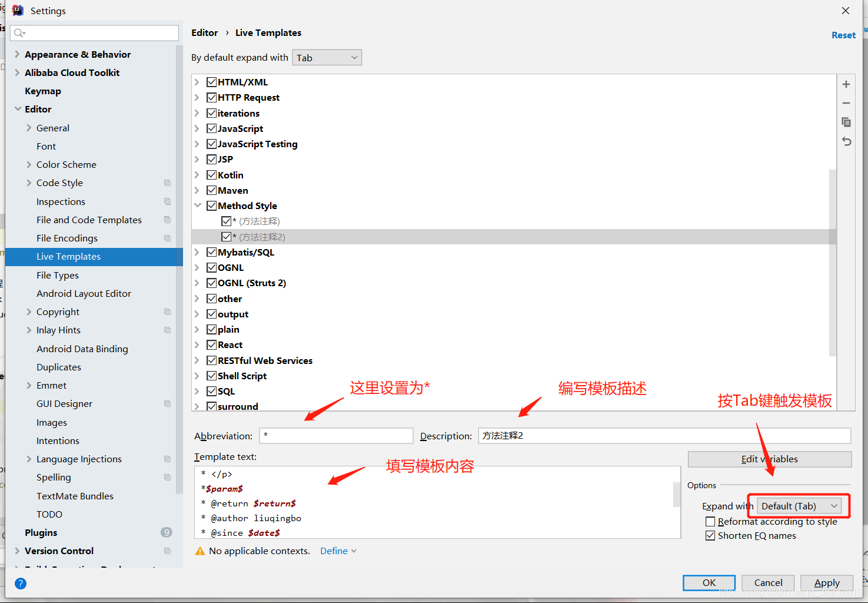Open help via the question mark icon

coord(21,584)
